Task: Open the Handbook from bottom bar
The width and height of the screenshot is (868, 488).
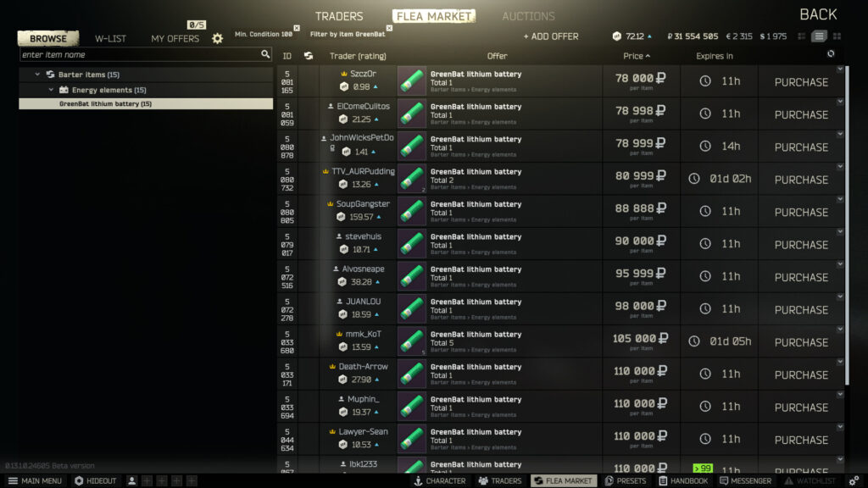Action: click(683, 481)
